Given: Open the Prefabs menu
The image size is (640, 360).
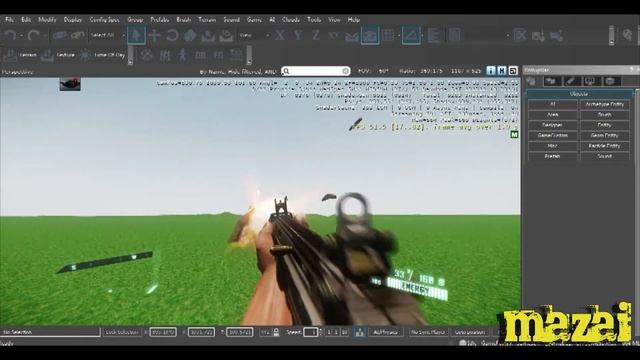Looking at the screenshot, I should pos(160,20).
